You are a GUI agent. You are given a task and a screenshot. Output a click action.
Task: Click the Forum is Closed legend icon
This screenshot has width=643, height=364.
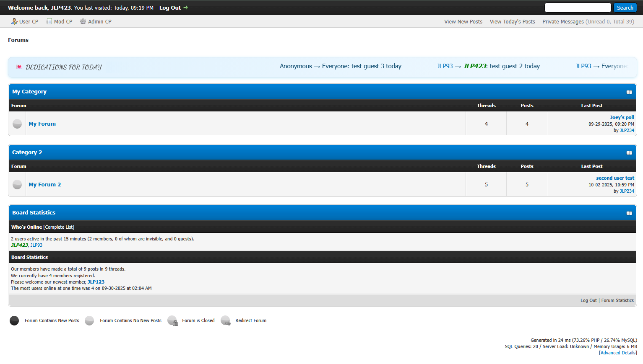pyautogui.click(x=172, y=321)
